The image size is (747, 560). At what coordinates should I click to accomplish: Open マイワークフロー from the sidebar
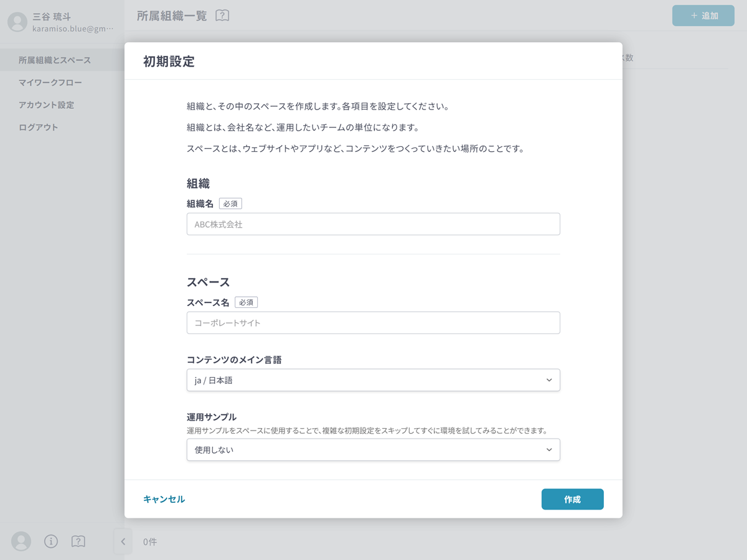pos(50,83)
